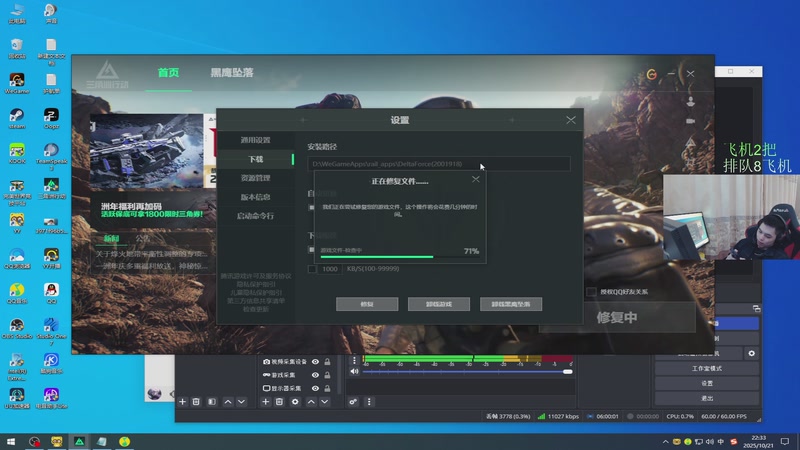Click Delta Force launcher icon in taskbar

click(79, 441)
